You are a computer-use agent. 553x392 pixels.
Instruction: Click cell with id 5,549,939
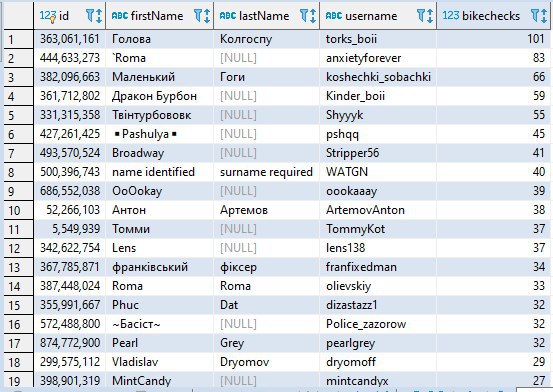pos(70,229)
